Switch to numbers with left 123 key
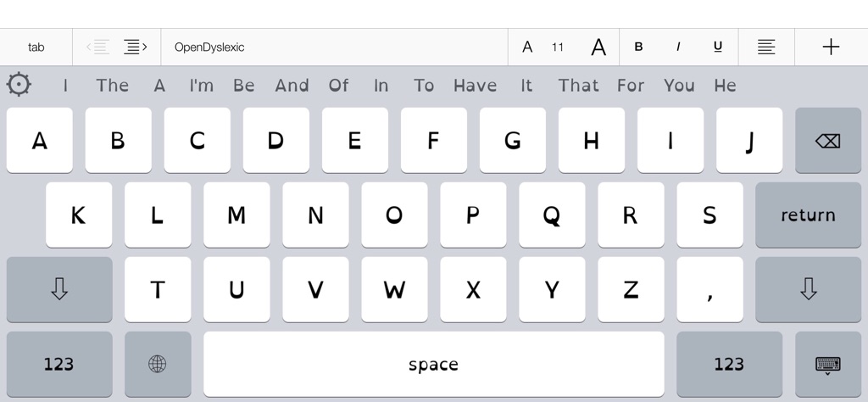The height and width of the screenshot is (402, 868). (x=59, y=364)
